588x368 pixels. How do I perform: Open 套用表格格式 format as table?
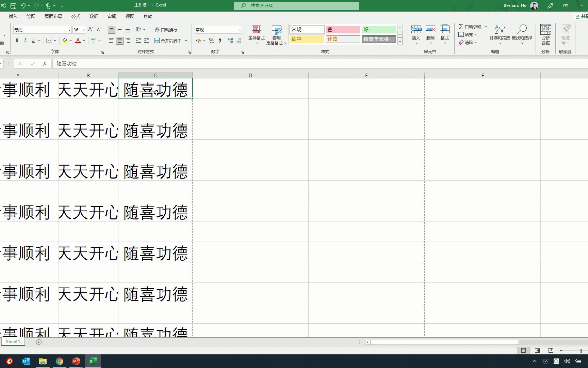(x=276, y=35)
